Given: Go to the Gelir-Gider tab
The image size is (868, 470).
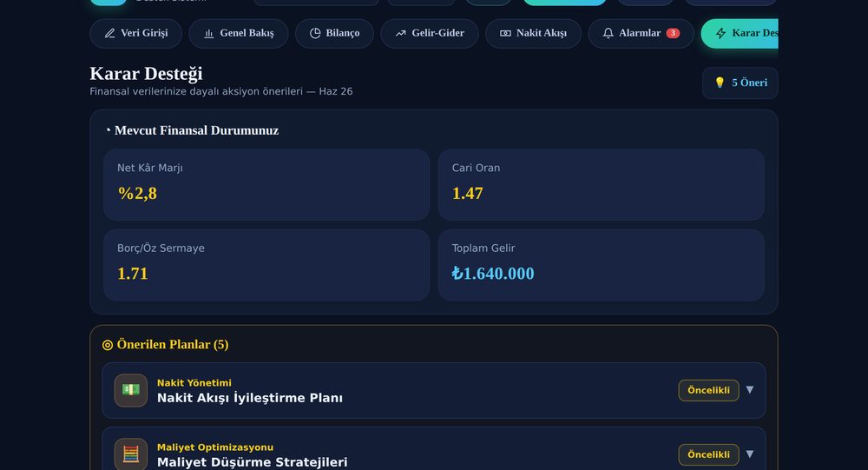Looking at the screenshot, I should 430,33.
